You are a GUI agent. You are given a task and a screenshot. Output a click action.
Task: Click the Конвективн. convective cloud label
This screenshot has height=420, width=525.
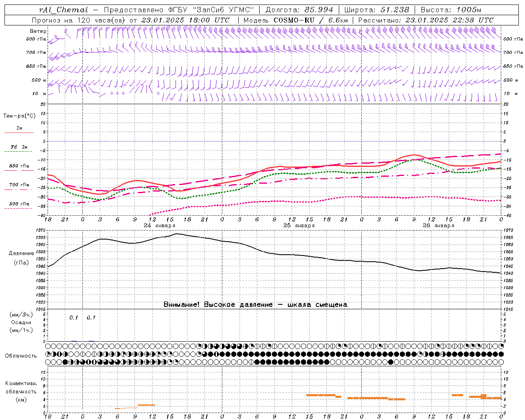click(x=21, y=384)
